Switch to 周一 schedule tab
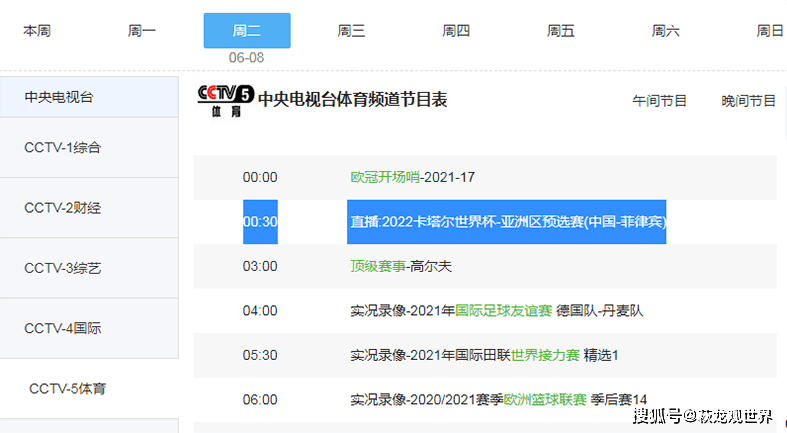The width and height of the screenshot is (787, 433). click(x=142, y=31)
